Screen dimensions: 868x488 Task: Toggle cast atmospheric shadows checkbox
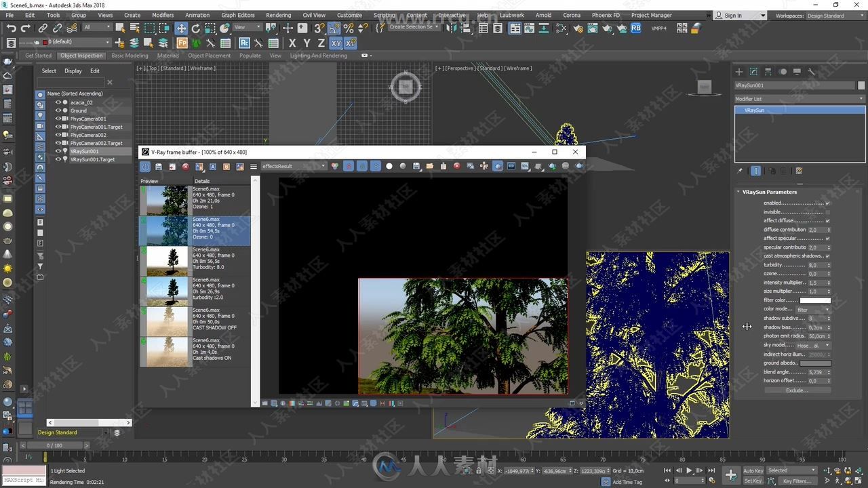click(x=827, y=256)
